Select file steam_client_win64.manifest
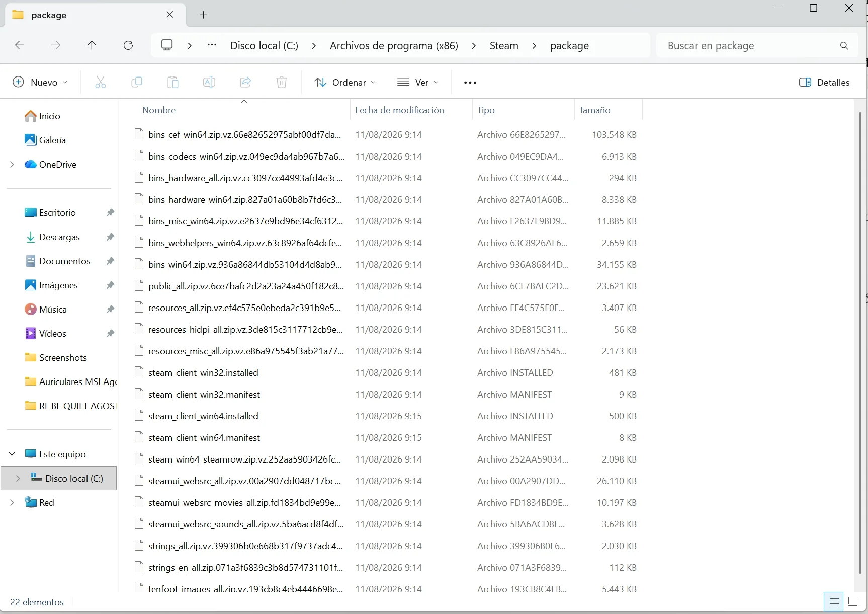This screenshot has width=868, height=614. pyautogui.click(x=204, y=437)
